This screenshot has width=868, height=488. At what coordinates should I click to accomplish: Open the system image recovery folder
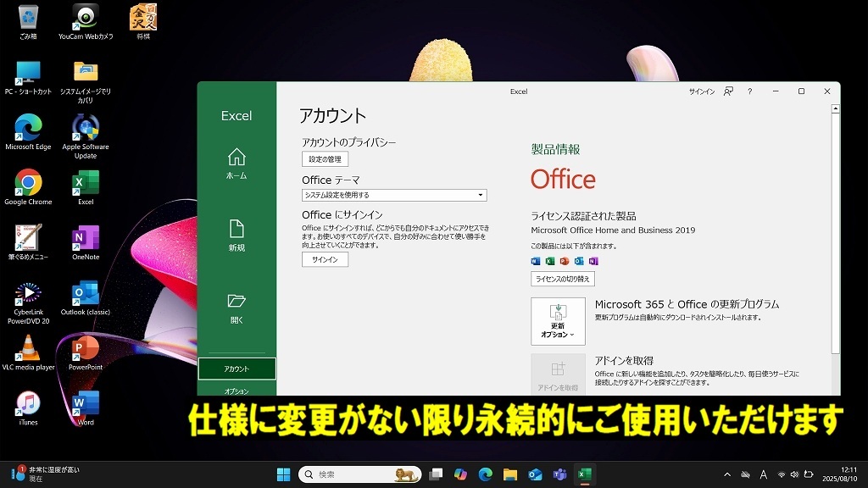click(x=86, y=81)
